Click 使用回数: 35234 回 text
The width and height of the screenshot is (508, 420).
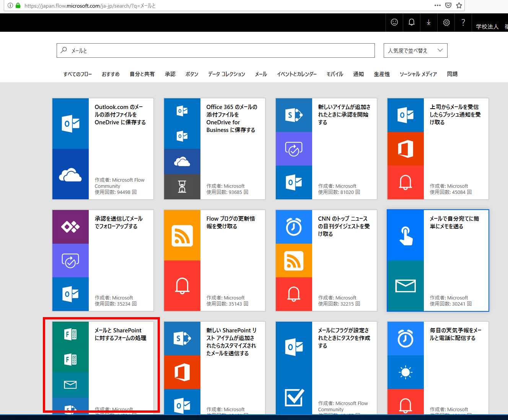[116, 304]
